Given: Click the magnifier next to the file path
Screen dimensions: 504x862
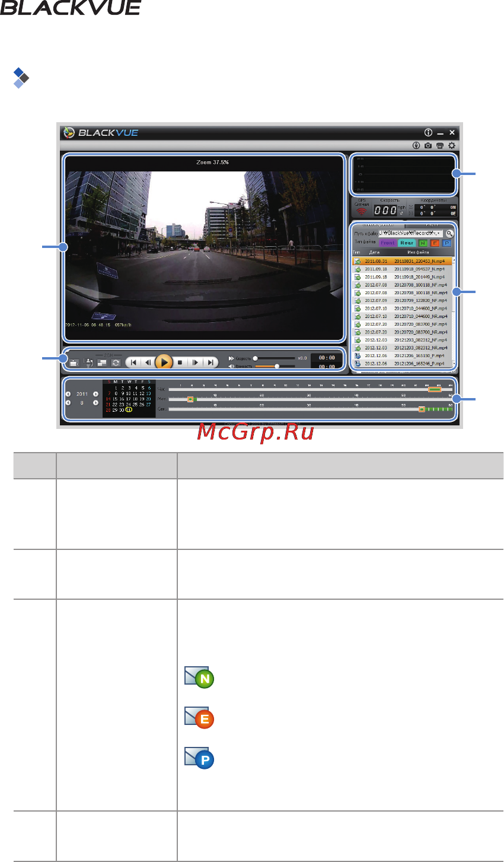Looking at the screenshot, I should coord(449,234).
